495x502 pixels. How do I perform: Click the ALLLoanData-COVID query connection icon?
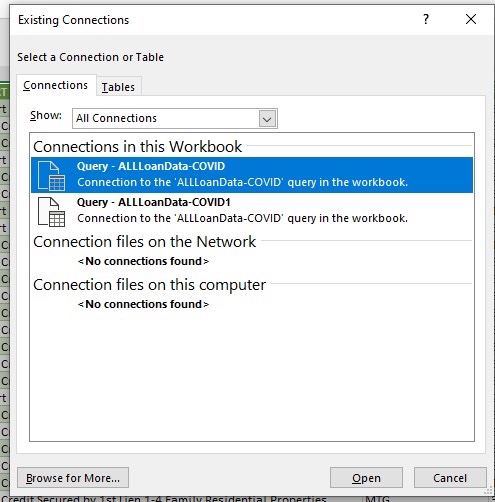pyautogui.click(x=51, y=176)
